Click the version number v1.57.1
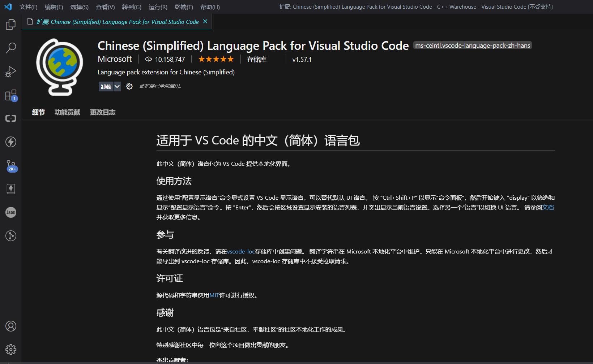 click(302, 59)
